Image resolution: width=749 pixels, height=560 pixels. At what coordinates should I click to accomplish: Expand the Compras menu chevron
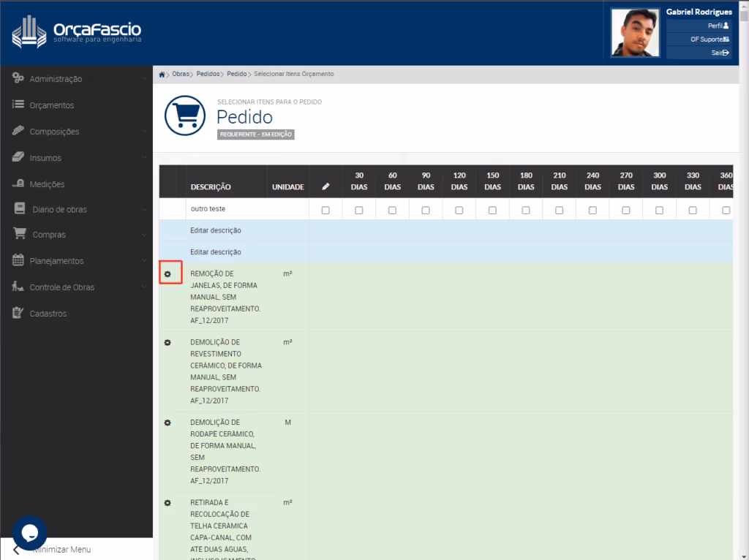[x=144, y=235]
